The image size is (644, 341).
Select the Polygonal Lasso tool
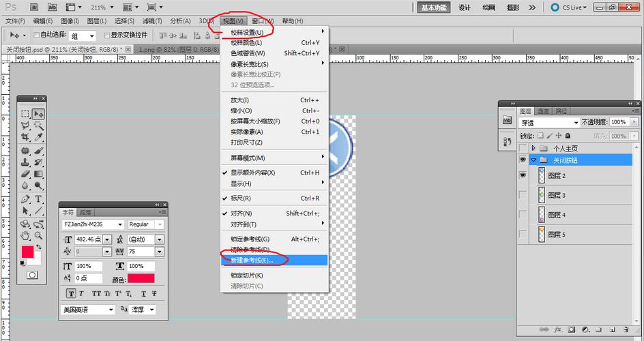tap(25, 125)
